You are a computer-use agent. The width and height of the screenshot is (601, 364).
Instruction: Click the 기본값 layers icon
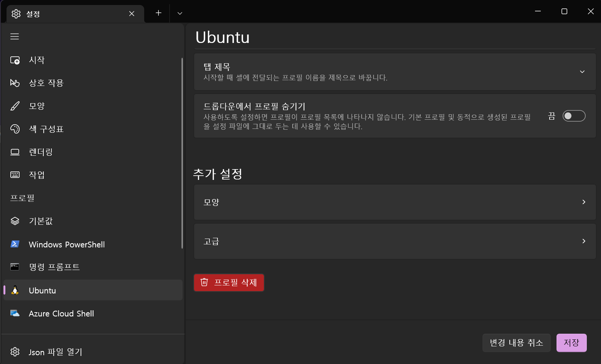coord(15,221)
